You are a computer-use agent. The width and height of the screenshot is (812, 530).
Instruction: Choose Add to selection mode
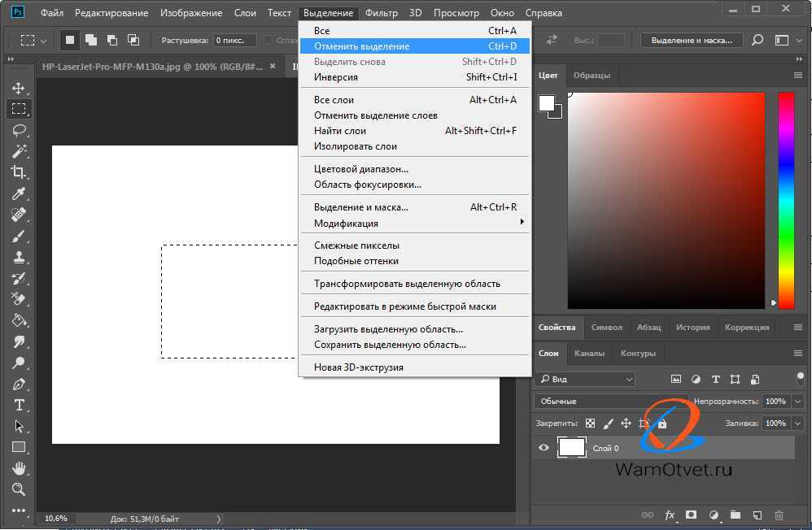click(91, 40)
